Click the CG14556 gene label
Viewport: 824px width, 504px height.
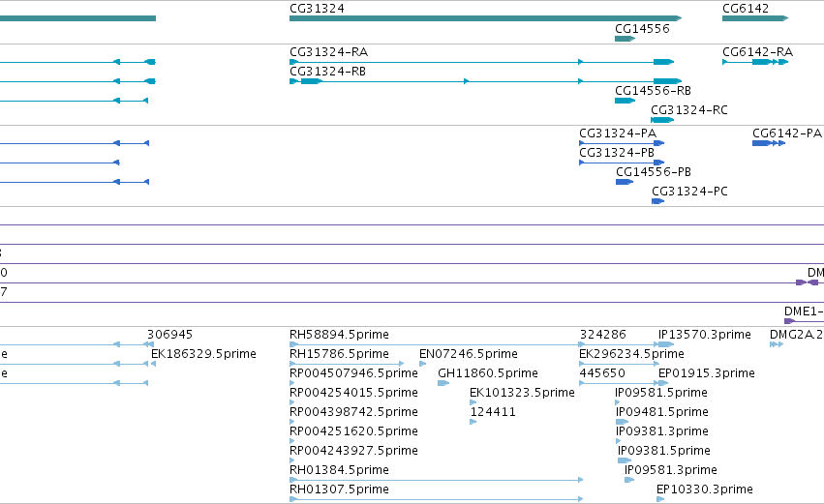coord(642,29)
